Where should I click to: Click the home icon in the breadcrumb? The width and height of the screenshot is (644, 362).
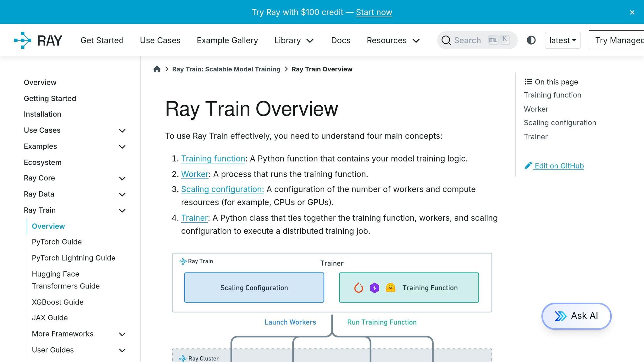click(157, 69)
